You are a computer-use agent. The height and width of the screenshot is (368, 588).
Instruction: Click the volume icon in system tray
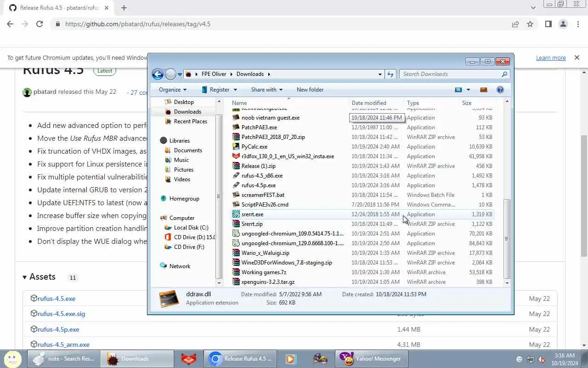coord(542,359)
